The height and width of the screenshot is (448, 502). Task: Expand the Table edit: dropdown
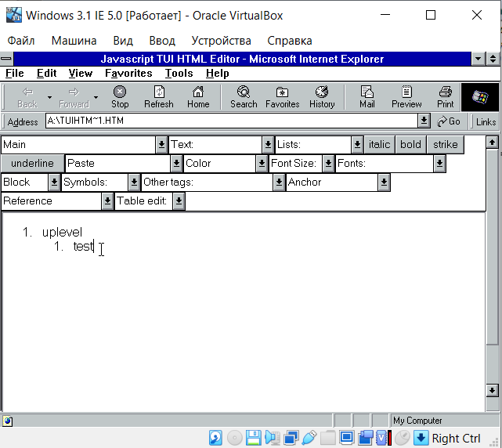pos(179,201)
